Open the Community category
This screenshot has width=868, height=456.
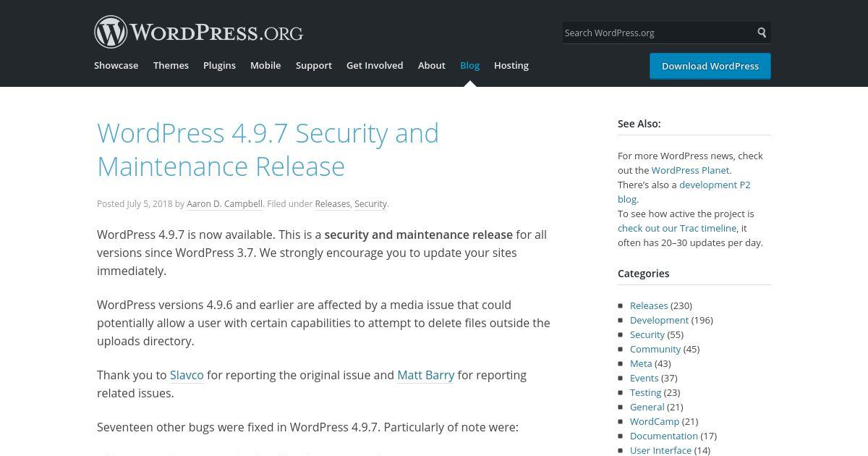655,349
